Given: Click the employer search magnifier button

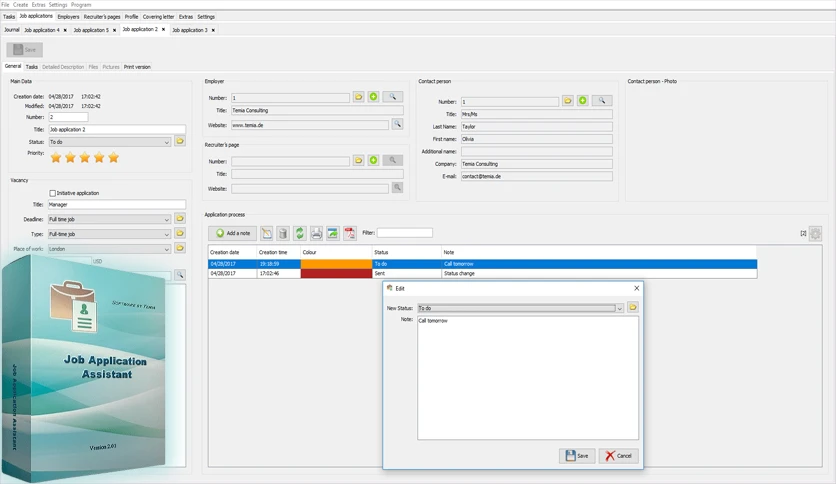Looking at the screenshot, I should (392, 97).
